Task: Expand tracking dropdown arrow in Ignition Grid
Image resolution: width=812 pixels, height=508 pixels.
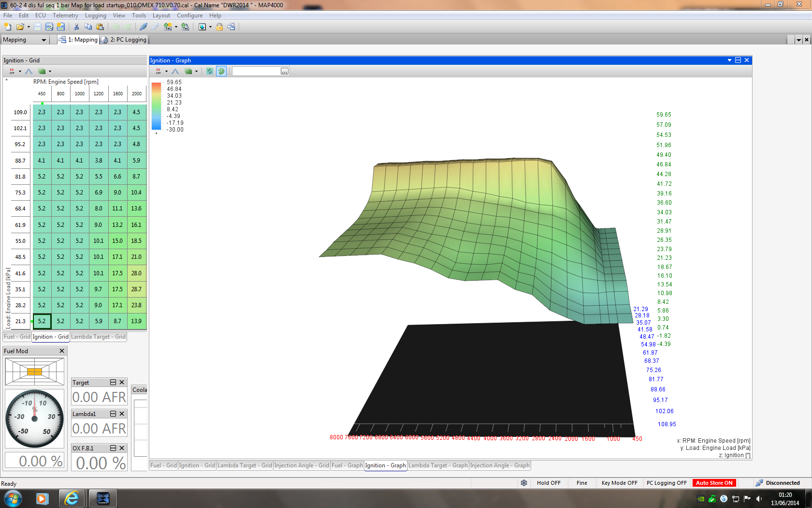Action: (20, 71)
